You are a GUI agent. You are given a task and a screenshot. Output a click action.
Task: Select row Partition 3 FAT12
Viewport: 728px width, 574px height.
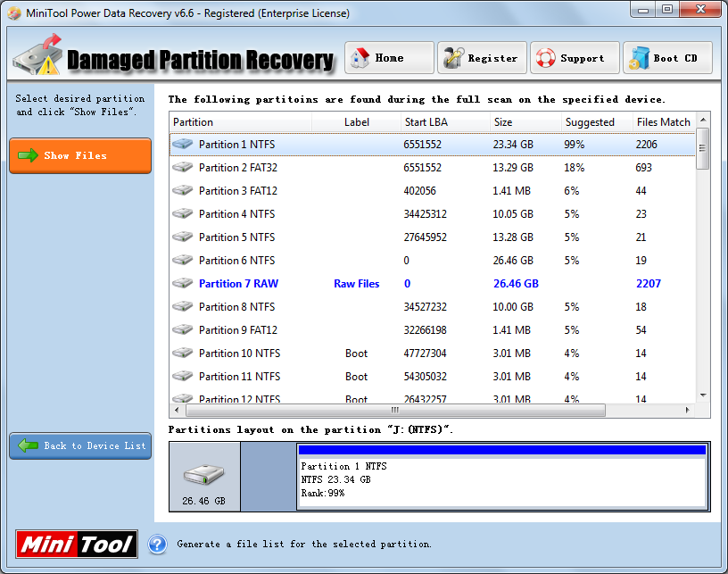[x=432, y=191]
